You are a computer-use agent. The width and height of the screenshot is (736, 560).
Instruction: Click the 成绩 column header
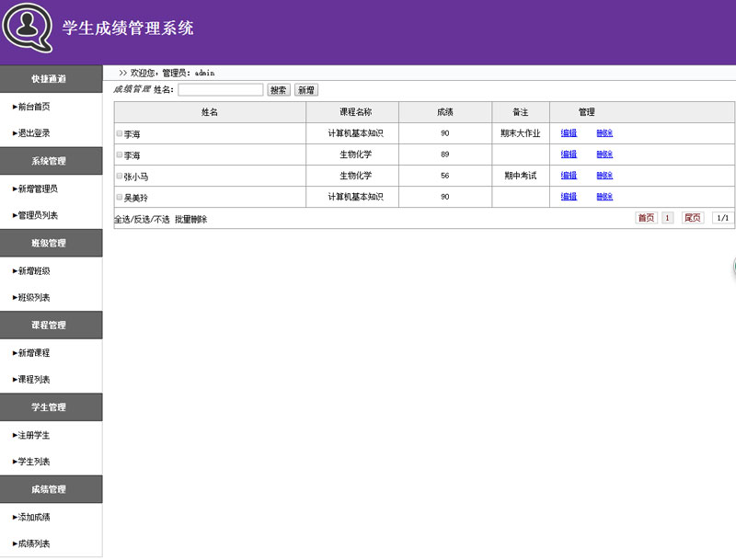pyautogui.click(x=445, y=112)
